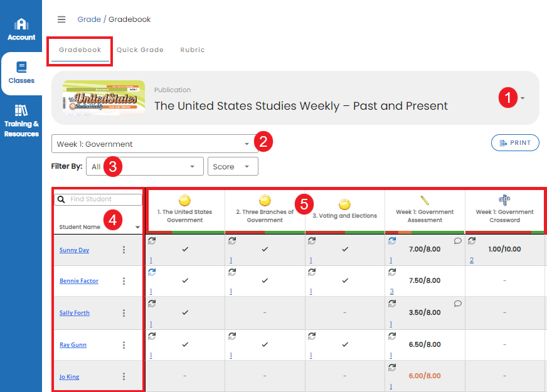Reset Sunny Day's Three Branches of Government article

(x=232, y=241)
